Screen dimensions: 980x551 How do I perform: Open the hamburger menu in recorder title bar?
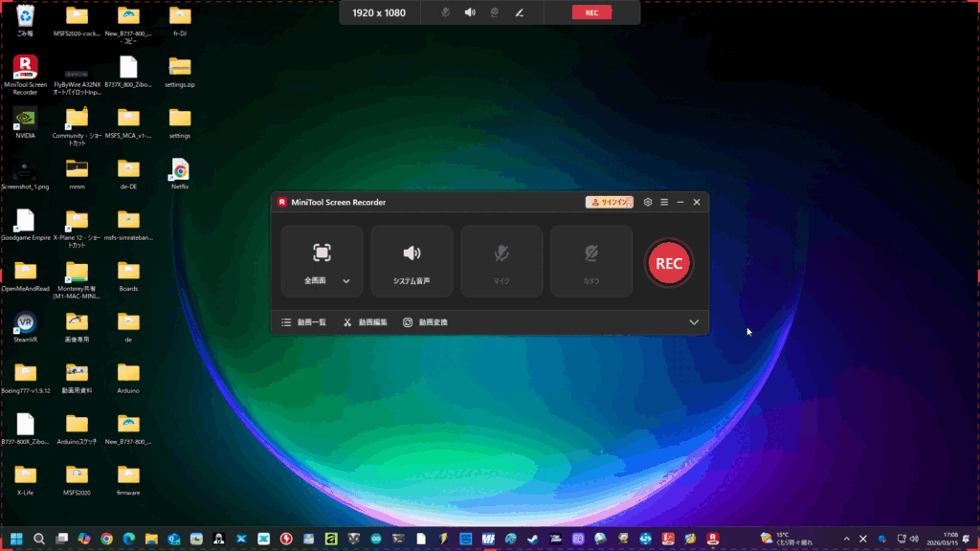664,202
